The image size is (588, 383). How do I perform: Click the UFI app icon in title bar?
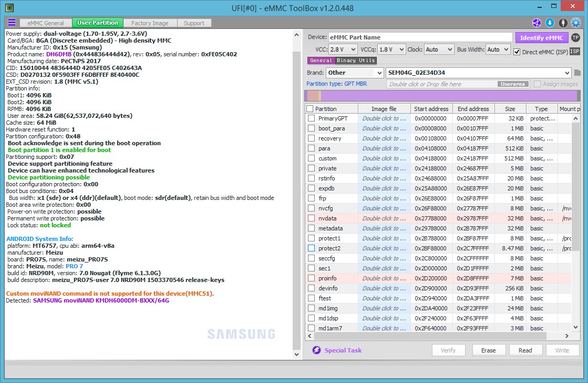click(9, 7)
